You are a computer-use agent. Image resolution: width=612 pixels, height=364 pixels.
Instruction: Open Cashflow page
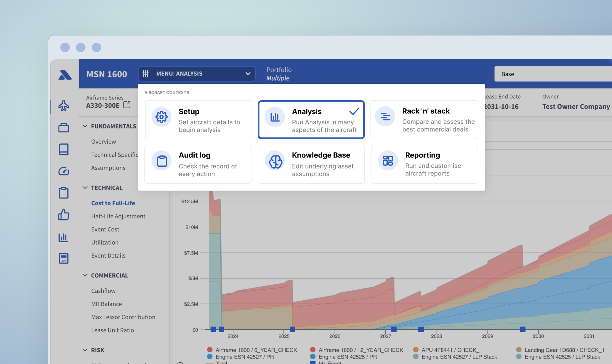click(x=103, y=291)
